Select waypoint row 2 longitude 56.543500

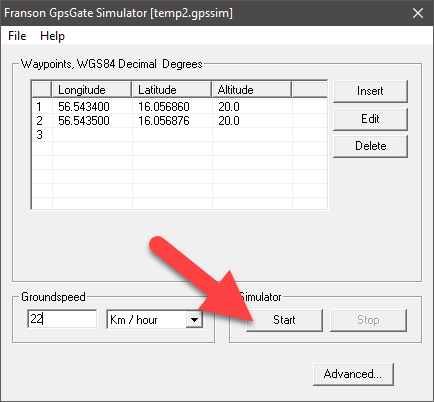84,121
